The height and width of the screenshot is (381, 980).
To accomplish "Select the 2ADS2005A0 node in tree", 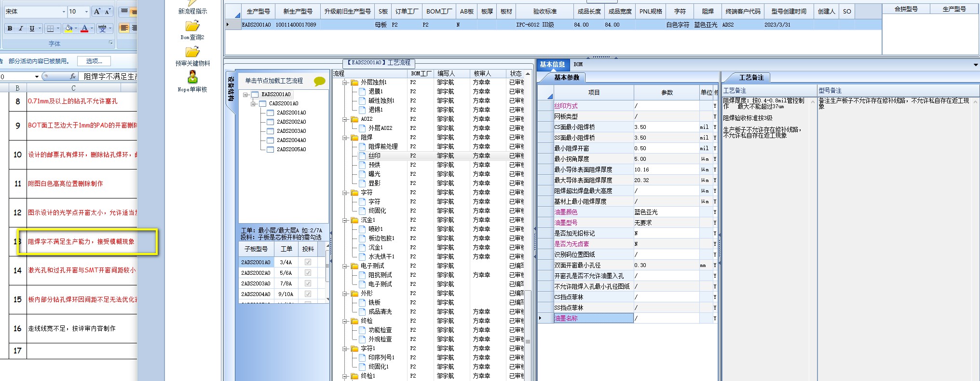I will click(291, 149).
